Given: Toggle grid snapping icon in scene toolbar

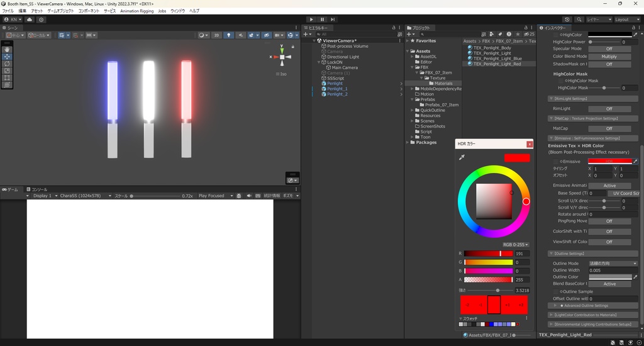Looking at the screenshot, I should point(77,35).
